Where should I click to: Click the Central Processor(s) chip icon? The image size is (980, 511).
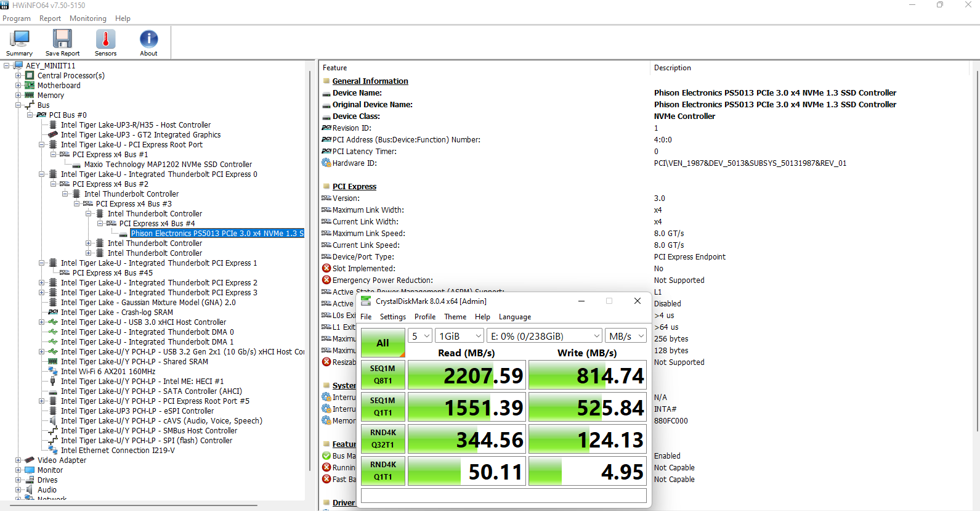point(30,76)
